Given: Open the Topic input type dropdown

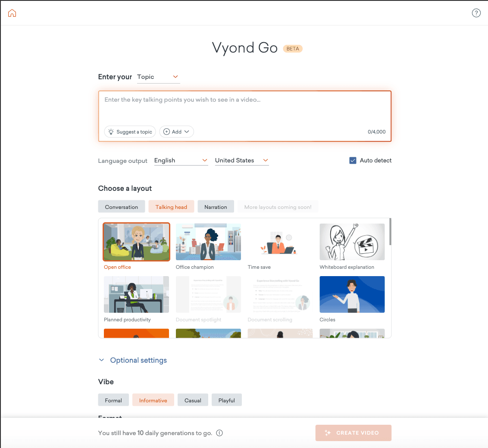Looking at the screenshot, I should click(x=158, y=77).
